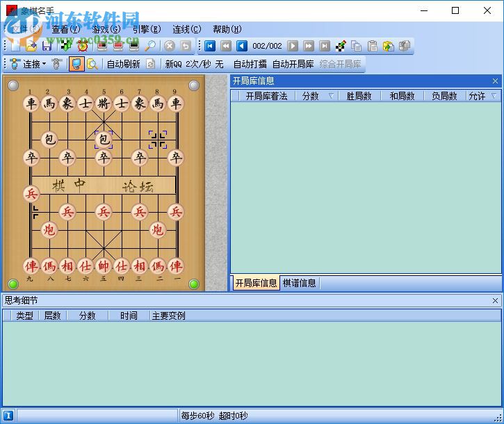Click the yellow package import icon
This screenshot has height=424, width=504.
(389, 46)
